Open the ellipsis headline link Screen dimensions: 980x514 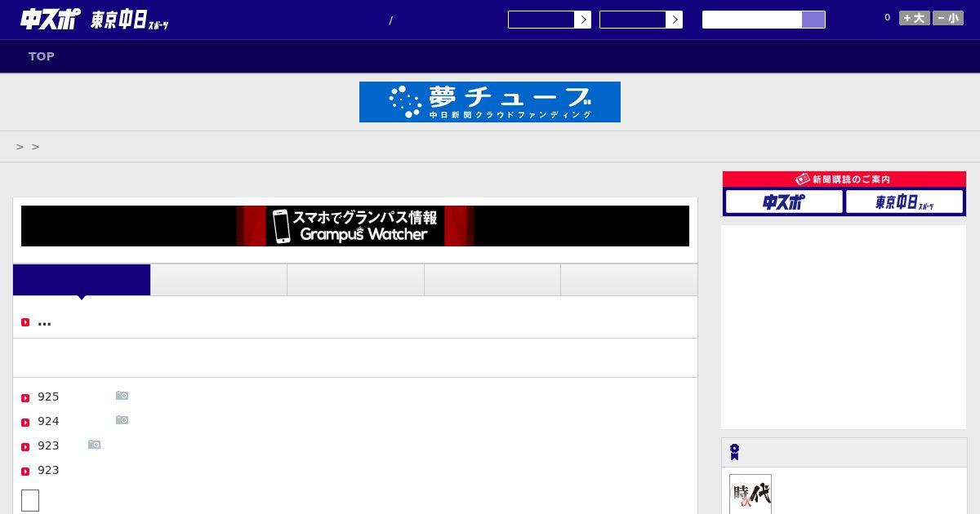coord(44,321)
